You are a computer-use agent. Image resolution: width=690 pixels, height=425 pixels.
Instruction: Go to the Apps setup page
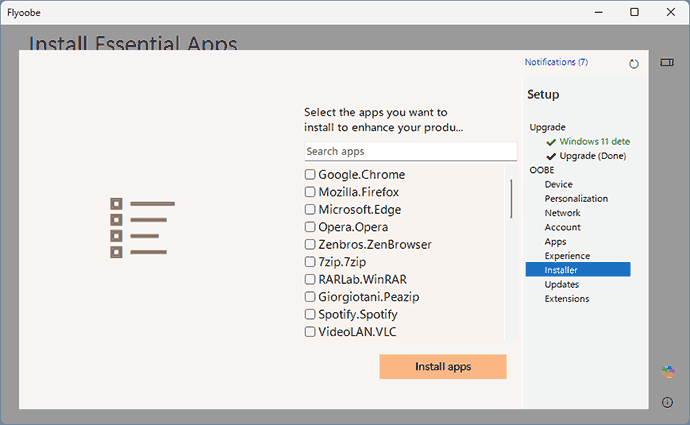(x=555, y=242)
